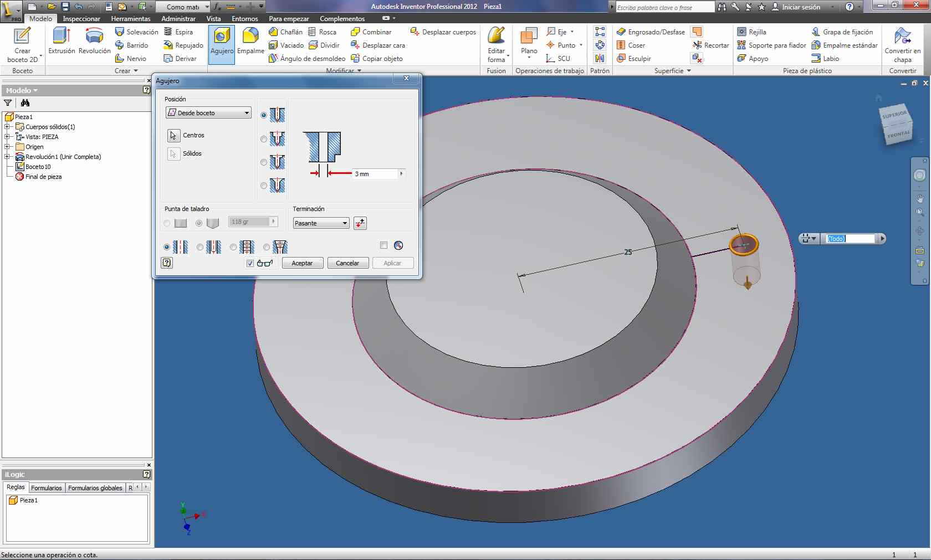The height and width of the screenshot is (560, 931).
Task: Click the Aceptar button
Action: click(303, 263)
